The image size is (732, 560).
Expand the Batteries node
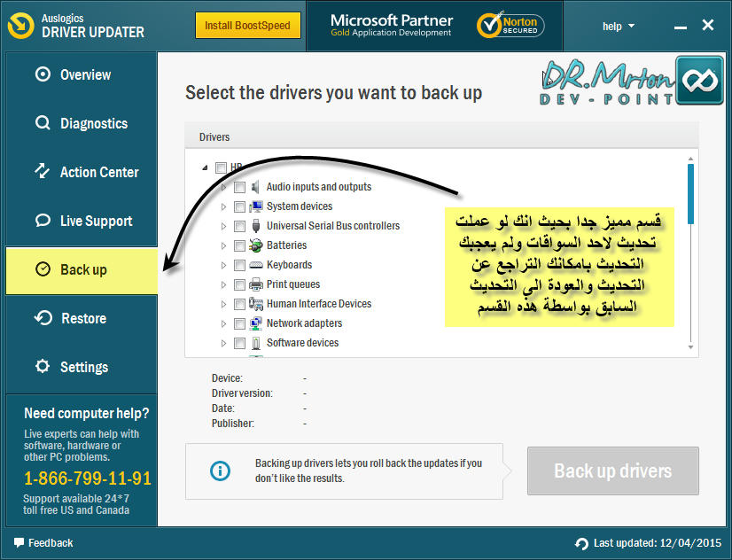click(x=223, y=245)
